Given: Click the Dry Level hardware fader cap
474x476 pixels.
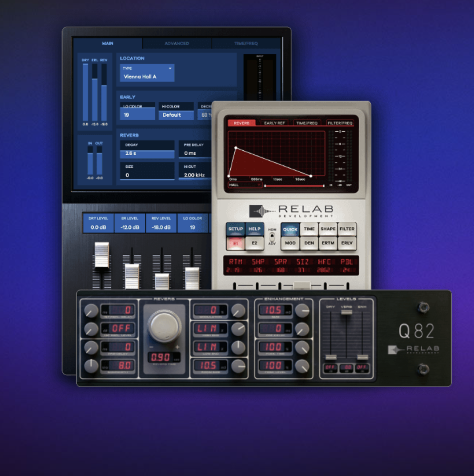Looking at the screenshot, I should [x=102, y=255].
